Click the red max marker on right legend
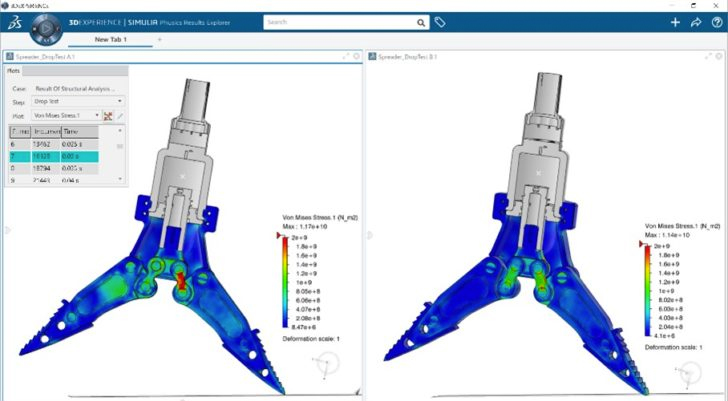 click(x=641, y=244)
